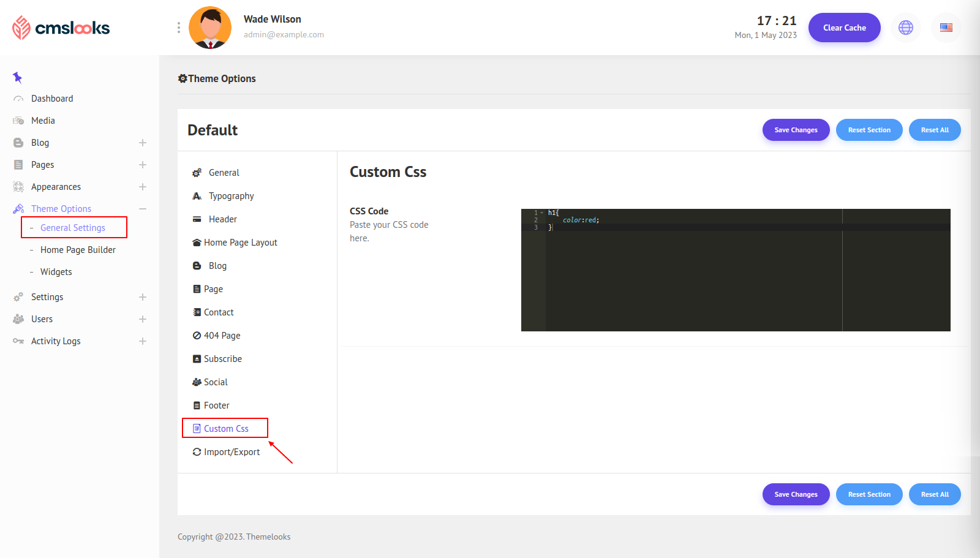Open the Home Page Layout tab
Screen dimensions: 980x558
pos(240,243)
